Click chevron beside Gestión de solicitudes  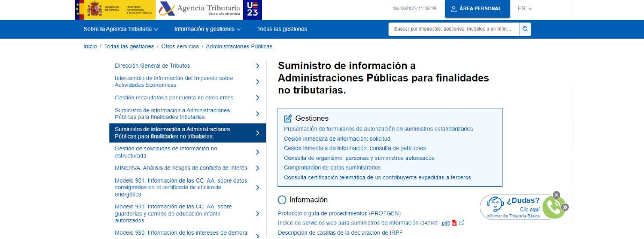tap(258, 152)
